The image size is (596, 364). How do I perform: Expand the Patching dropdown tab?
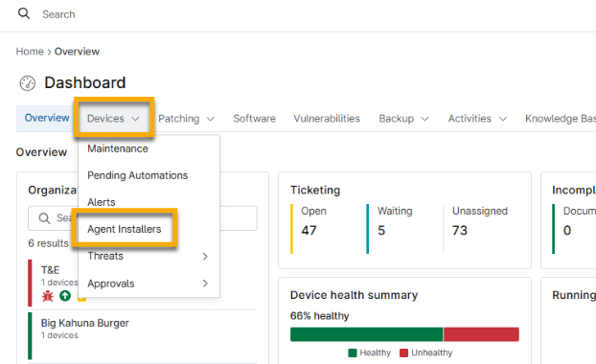[186, 119]
